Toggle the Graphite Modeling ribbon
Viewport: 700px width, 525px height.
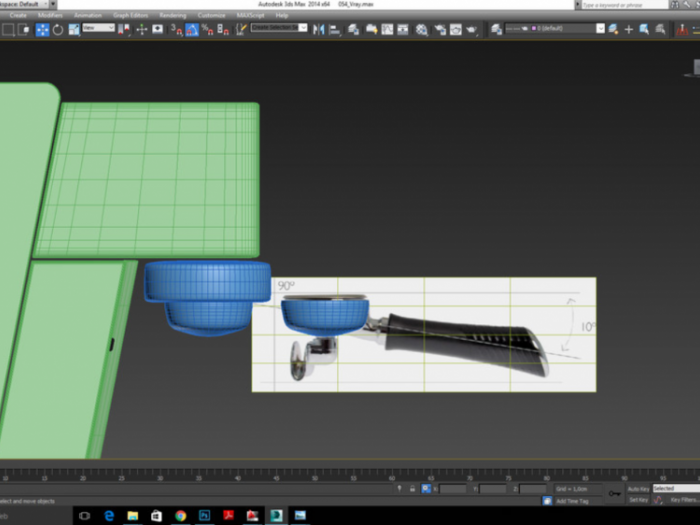371,30
